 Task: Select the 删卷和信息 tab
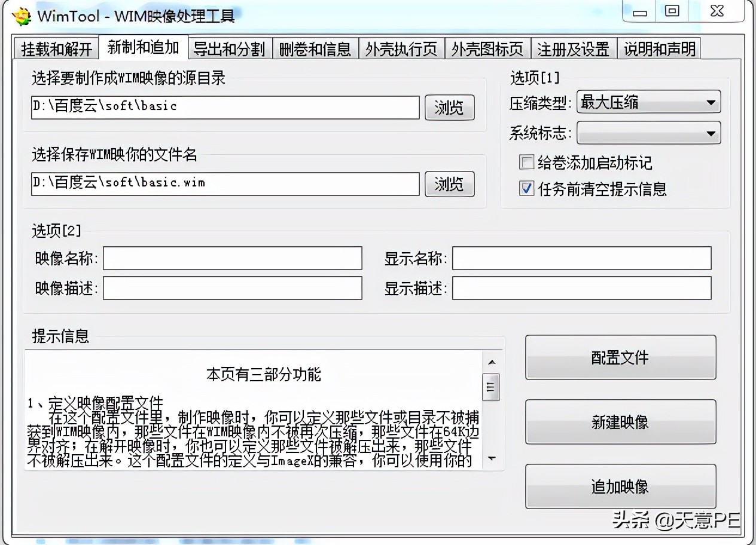pyautogui.click(x=315, y=48)
